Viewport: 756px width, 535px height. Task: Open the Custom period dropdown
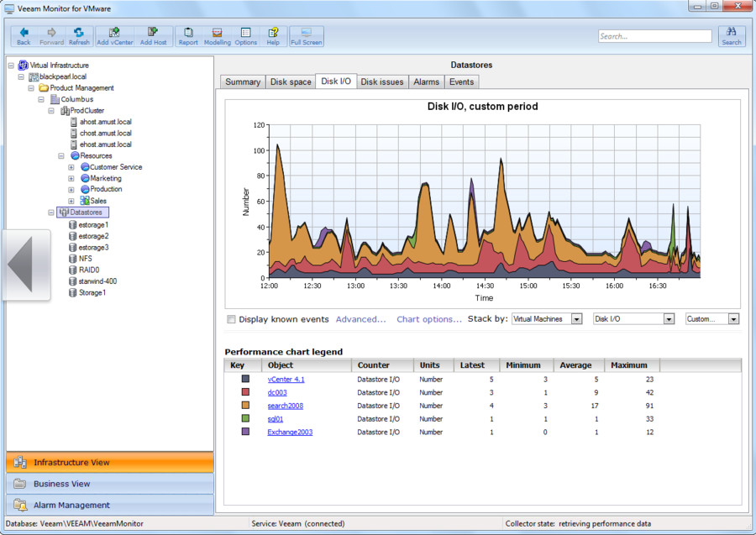tap(733, 319)
